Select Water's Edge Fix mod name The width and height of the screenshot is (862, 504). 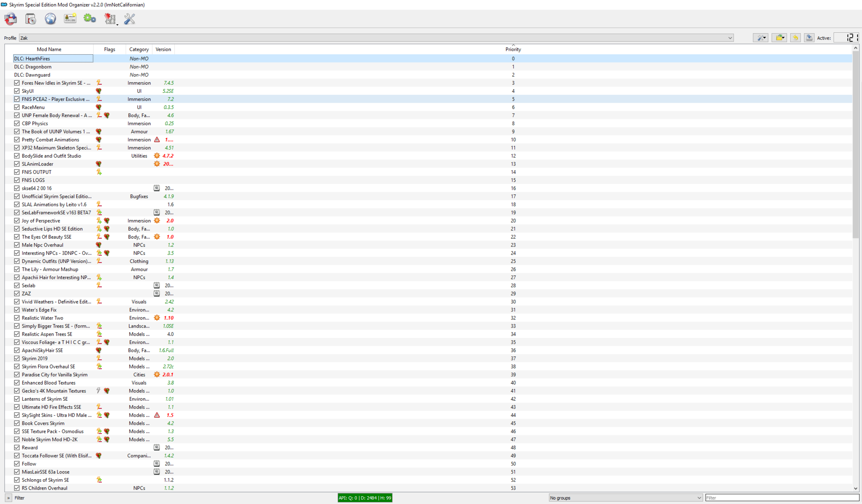click(x=39, y=310)
